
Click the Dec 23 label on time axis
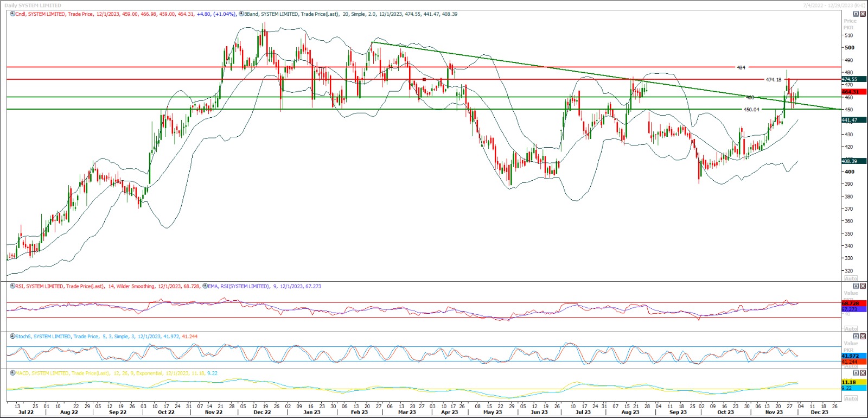point(819,413)
